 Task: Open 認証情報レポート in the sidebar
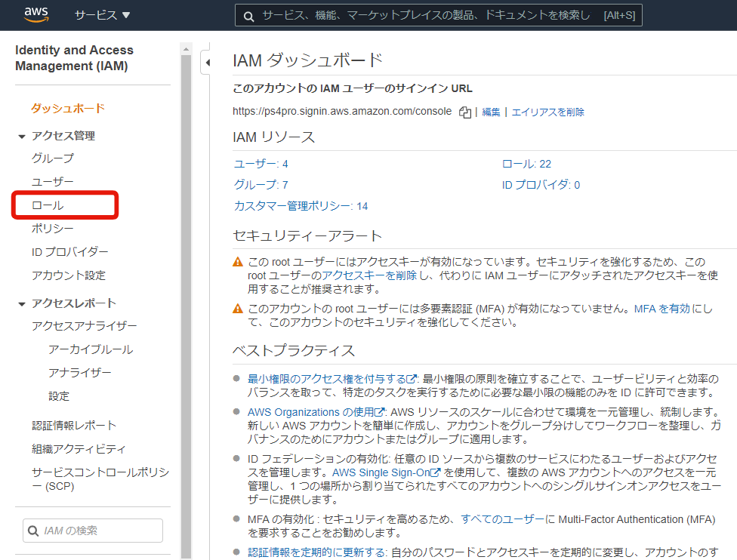click(74, 426)
